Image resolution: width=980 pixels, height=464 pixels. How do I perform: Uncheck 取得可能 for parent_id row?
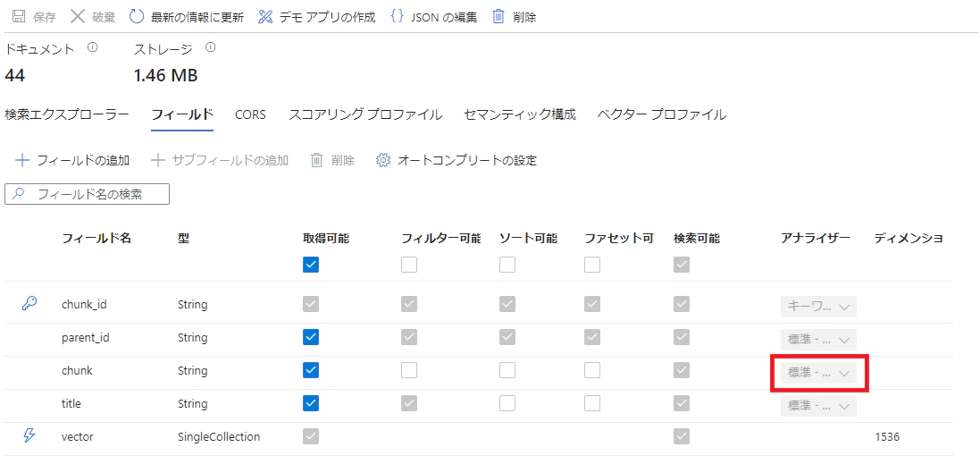(x=311, y=337)
